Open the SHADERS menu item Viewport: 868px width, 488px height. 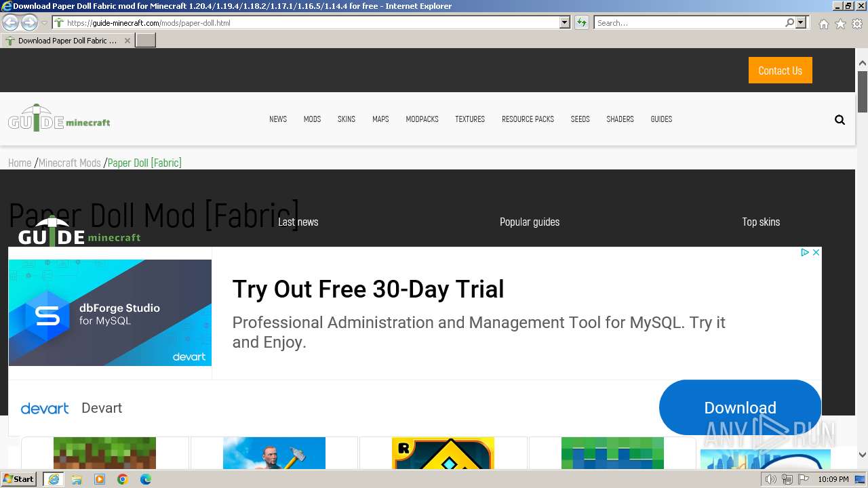click(x=620, y=119)
